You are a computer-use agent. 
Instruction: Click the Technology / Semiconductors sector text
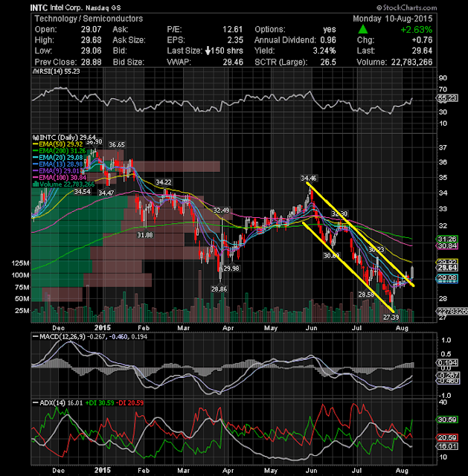click(x=89, y=19)
